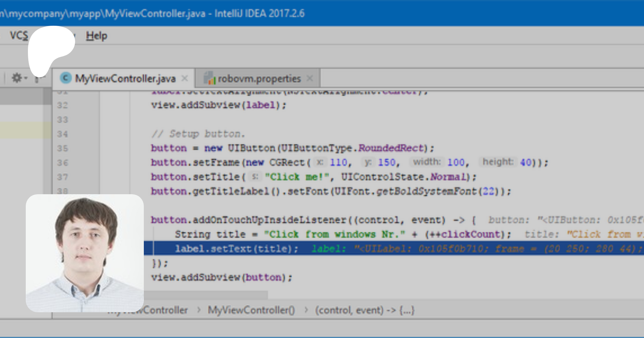This screenshot has height=338, width=644.
Task: Open the VCS menu
Action: 19,35
